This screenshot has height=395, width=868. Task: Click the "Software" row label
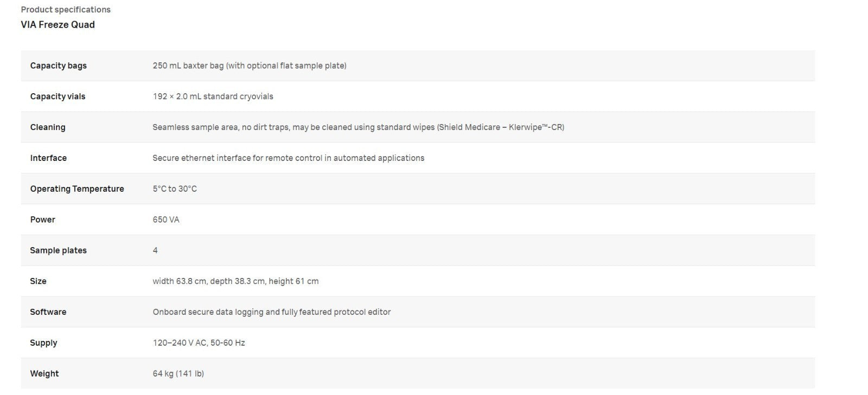pyautogui.click(x=48, y=312)
